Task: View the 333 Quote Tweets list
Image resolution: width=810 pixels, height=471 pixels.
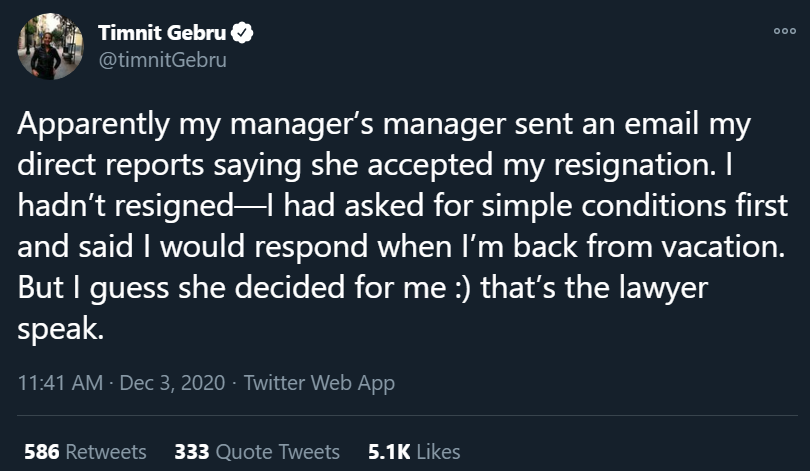Action: click(x=257, y=452)
